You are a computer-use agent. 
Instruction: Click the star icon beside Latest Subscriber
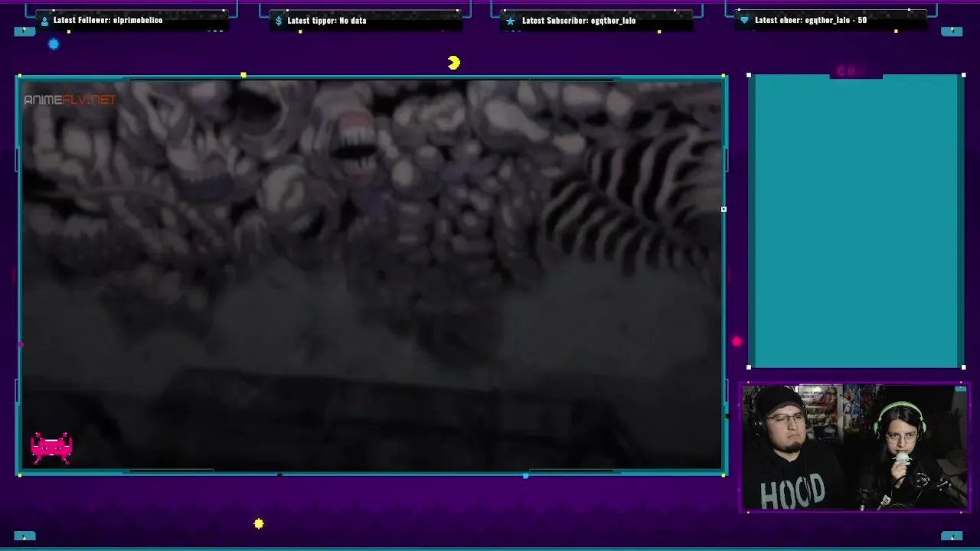click(x=511, y=21)
